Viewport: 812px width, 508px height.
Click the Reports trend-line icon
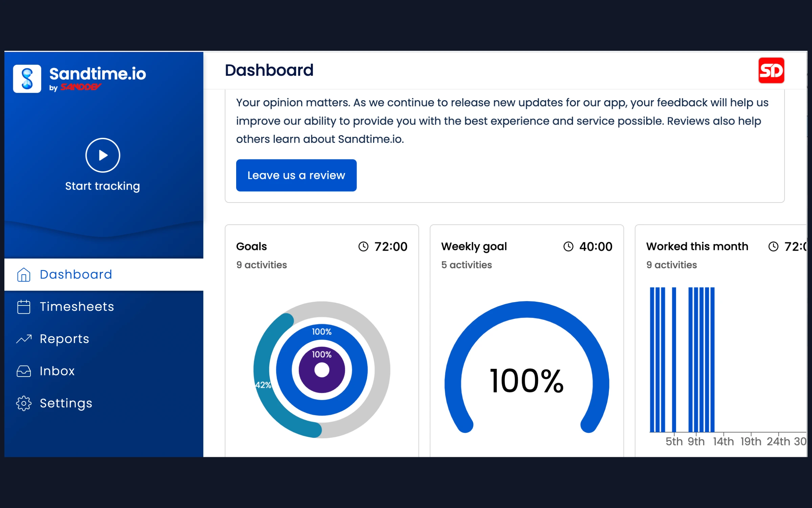[x=24, y=339]
